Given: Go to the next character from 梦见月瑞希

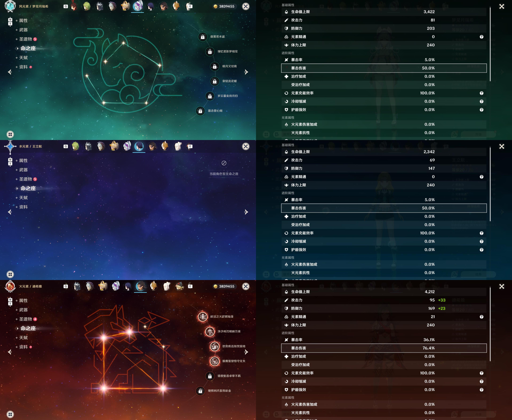Looking at the screenshot, I should [x=246, y=72].
